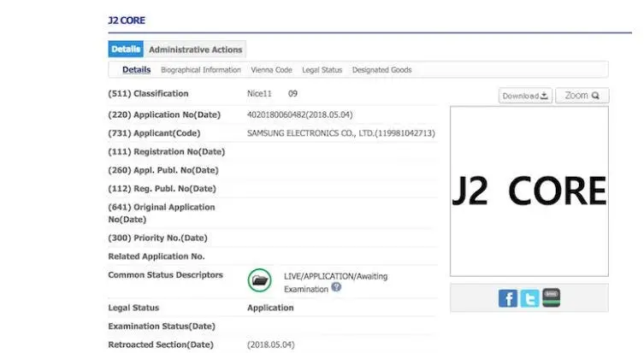Share the trademark on Facebook
Screen dimensions: 644x353
508,298
